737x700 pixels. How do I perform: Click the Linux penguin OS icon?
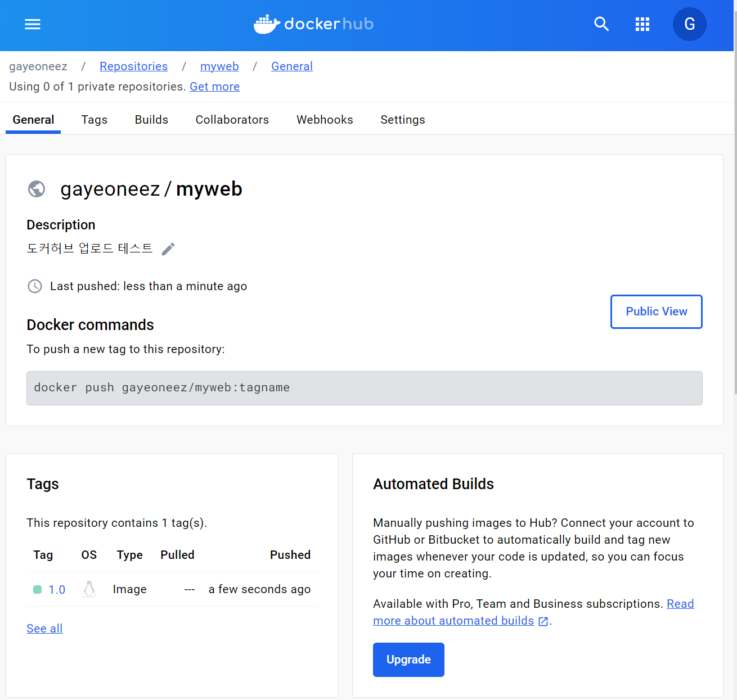click(x=89, y=589)
